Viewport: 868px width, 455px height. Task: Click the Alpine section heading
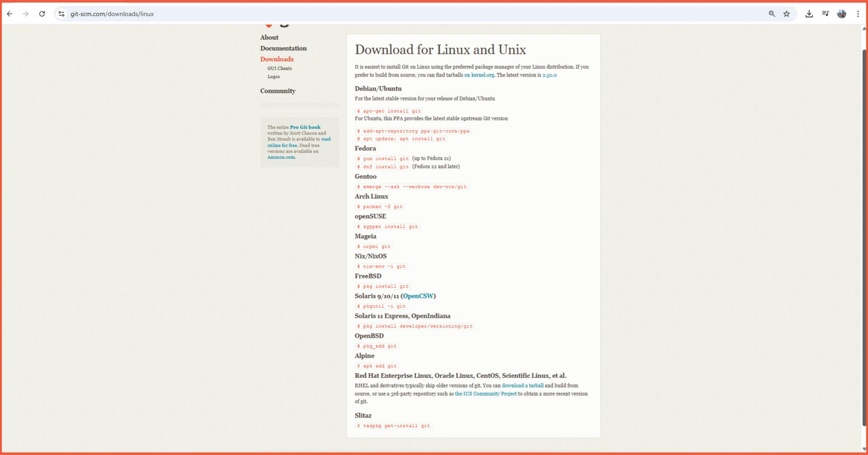point(365,356)
